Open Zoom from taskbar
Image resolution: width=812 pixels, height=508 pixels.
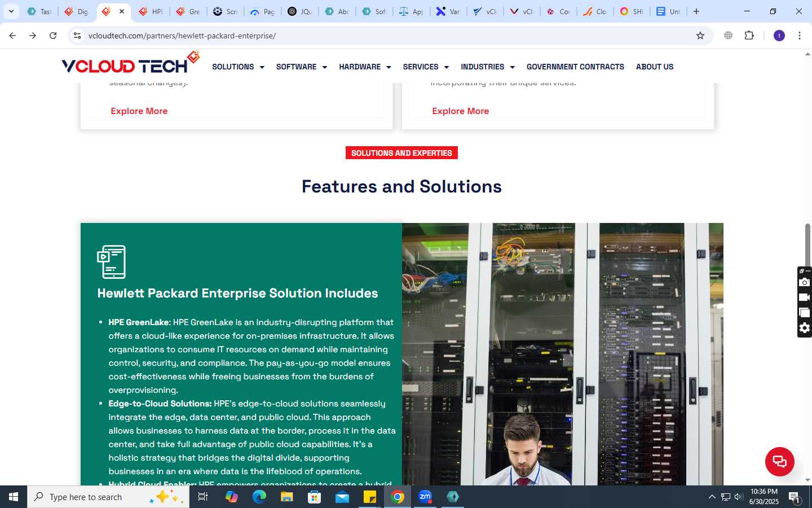[425, 497]
